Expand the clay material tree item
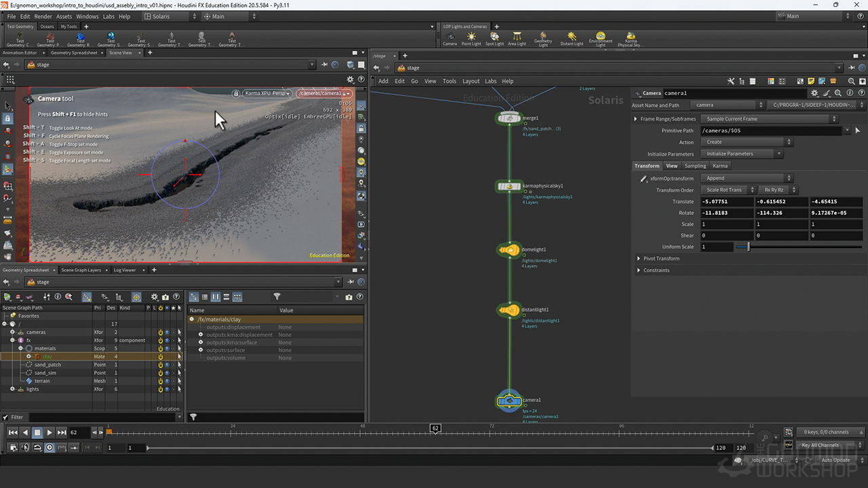The width and height of the screenshot is (868, 488). pos(28,357)
